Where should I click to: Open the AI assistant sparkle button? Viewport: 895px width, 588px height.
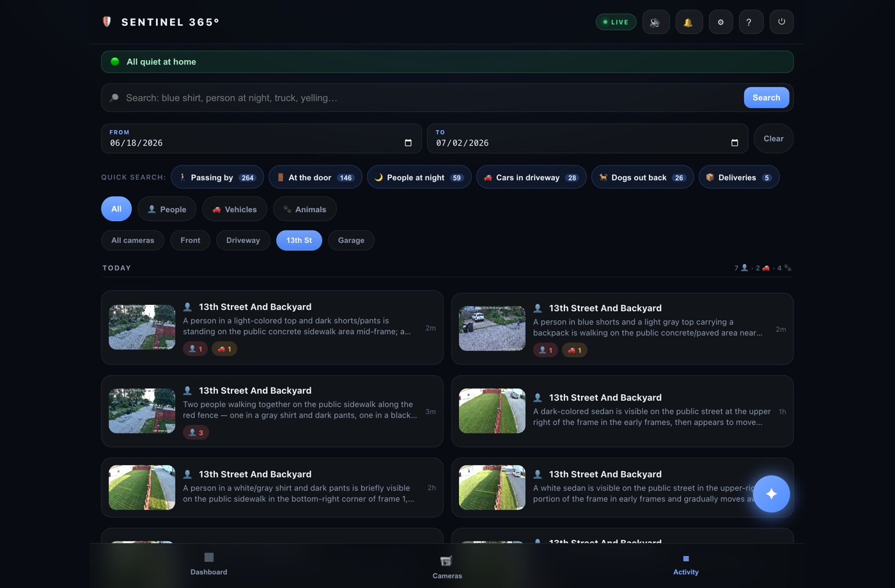point(772,494)
